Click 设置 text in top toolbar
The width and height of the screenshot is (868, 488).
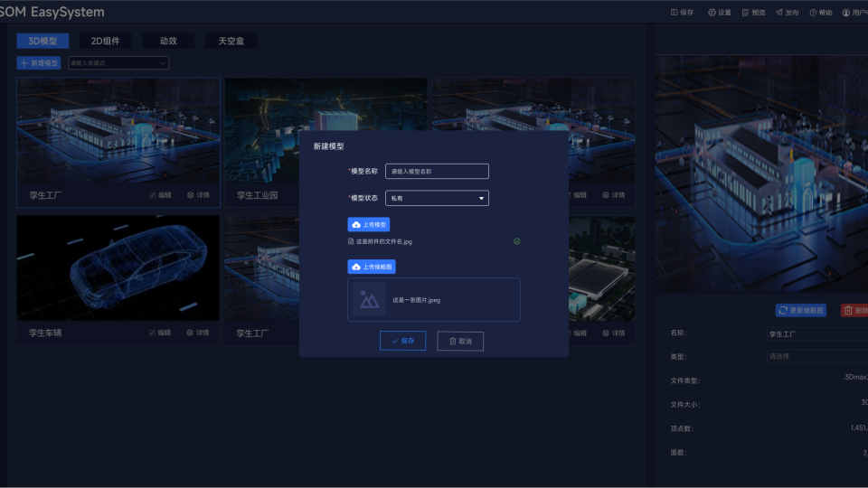click(x=724, y=12)
